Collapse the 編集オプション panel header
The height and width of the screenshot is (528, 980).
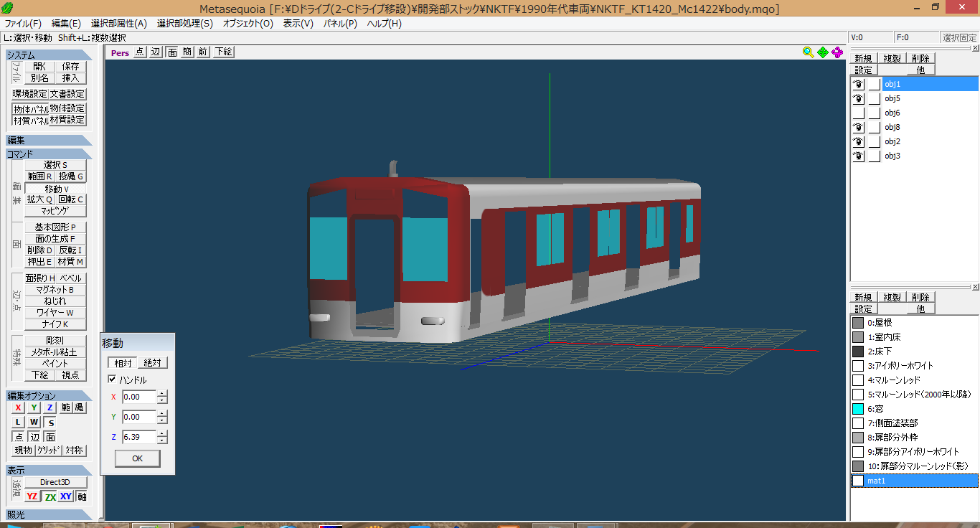point(49,395)
